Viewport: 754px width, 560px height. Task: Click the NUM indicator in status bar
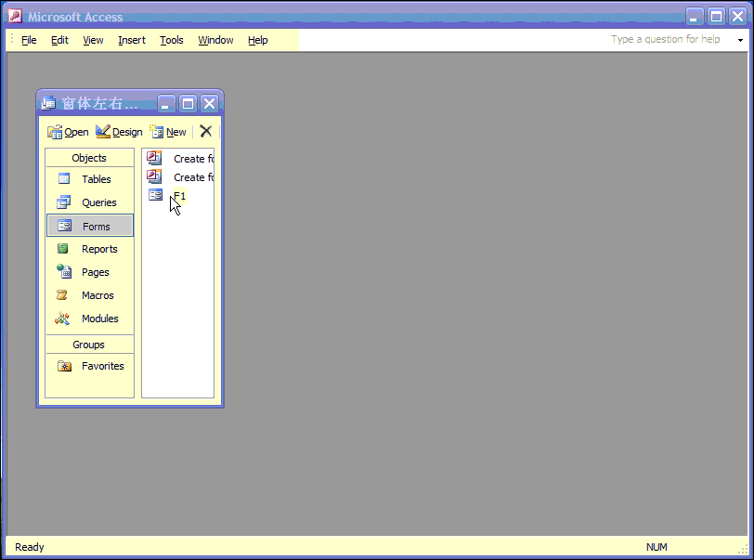coord(656,547)
